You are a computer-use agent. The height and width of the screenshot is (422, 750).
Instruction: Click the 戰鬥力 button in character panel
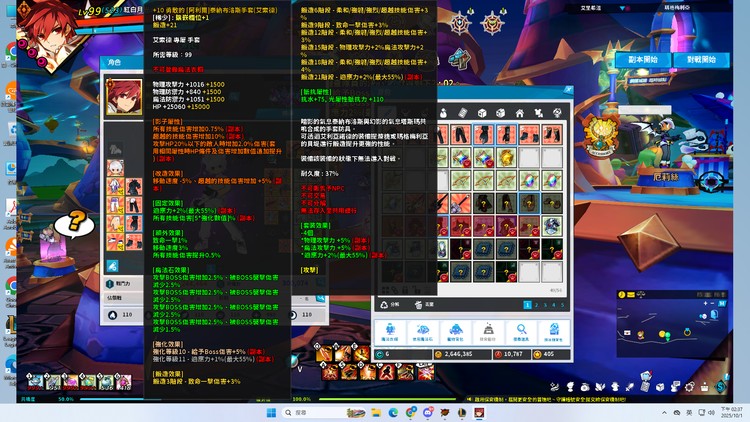pos(123,285)
